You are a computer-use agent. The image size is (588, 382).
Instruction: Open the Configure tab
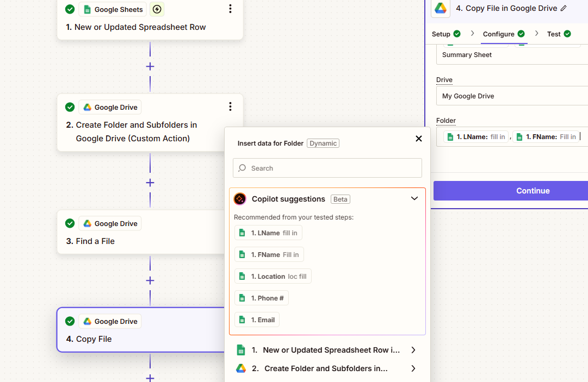(504, 34)
